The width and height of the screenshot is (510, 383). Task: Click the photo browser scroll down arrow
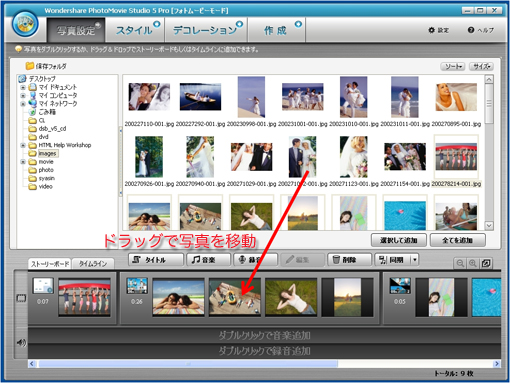[x=489, y=226]
